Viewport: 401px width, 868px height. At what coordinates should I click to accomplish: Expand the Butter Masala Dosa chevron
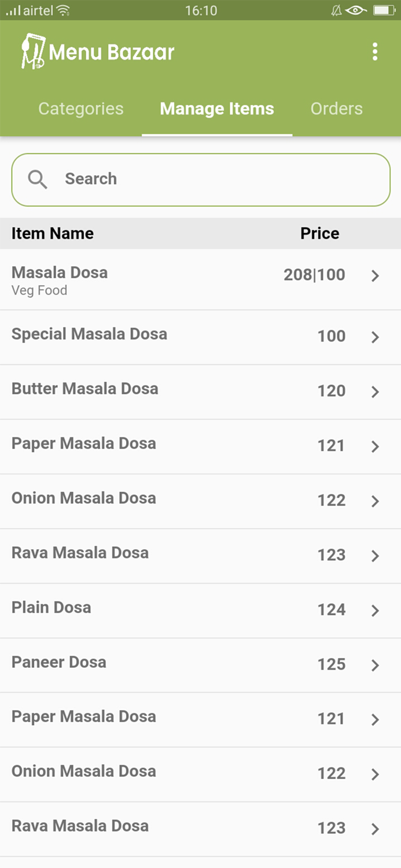click(375, 392)
